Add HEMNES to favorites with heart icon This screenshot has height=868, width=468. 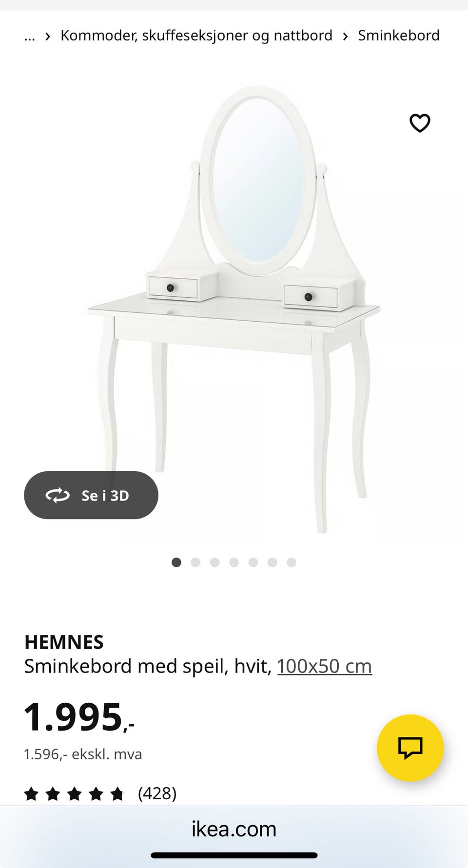[420, 123]
